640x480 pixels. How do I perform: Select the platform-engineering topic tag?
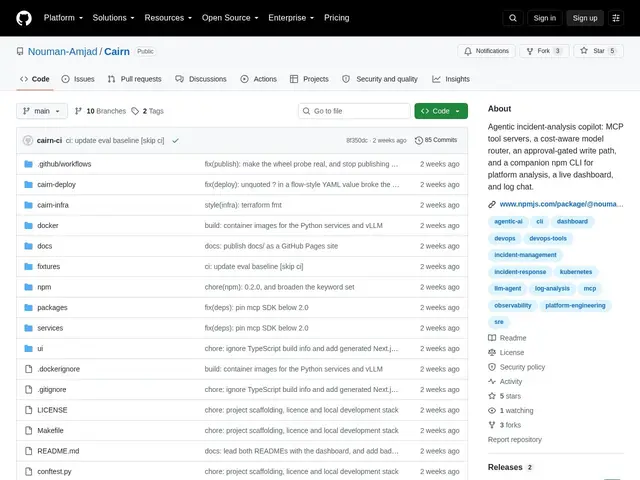(x=575, y=305)
